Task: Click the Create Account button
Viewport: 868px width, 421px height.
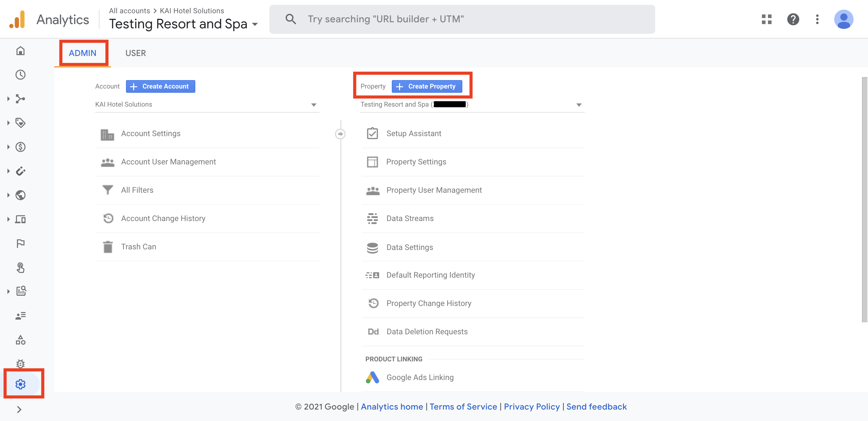Action: point(160,86)
